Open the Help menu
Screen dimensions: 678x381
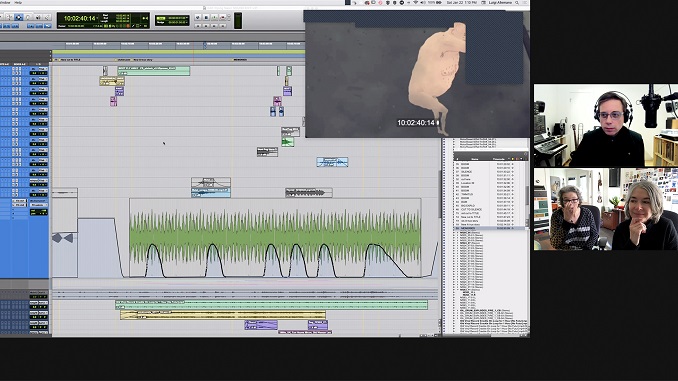[18, 2]
